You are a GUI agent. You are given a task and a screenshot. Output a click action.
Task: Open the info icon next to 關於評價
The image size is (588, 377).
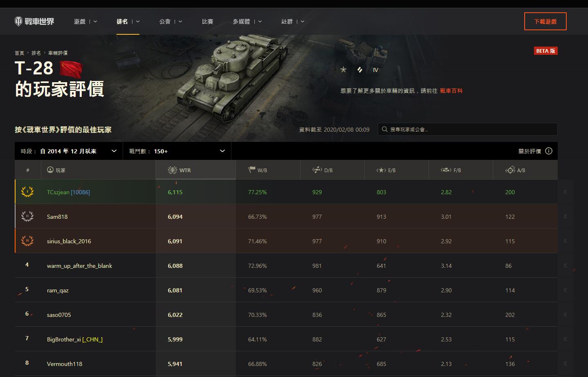tap(549, 151)
